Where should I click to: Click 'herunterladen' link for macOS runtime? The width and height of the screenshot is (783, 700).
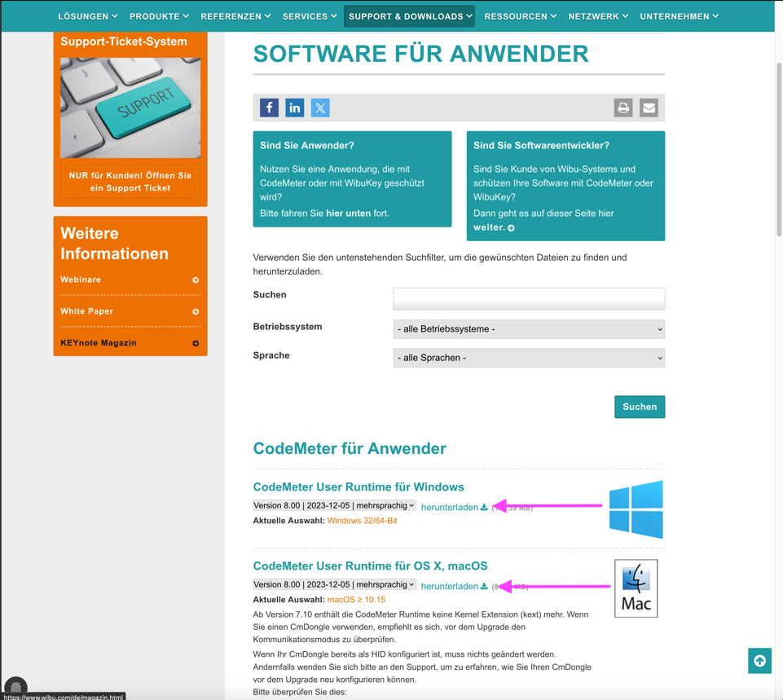click(x=450, y=586)
